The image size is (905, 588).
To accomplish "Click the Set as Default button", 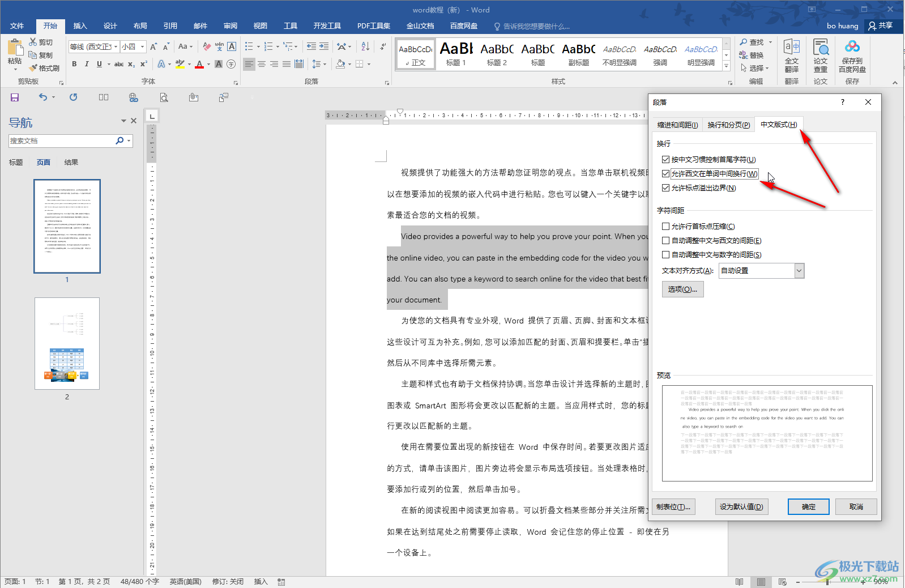I will click(741, 507).
